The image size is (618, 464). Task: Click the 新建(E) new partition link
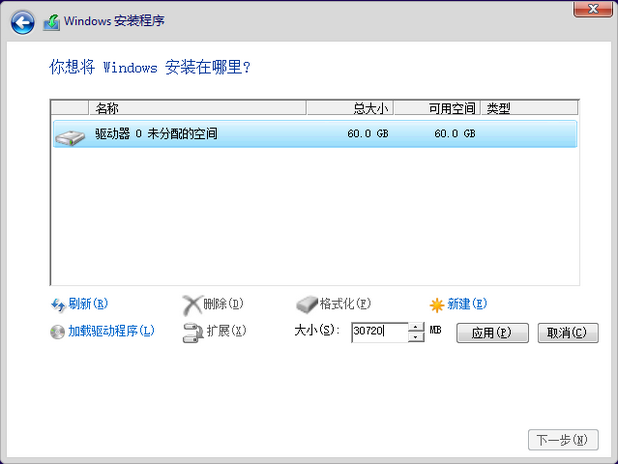467,304
